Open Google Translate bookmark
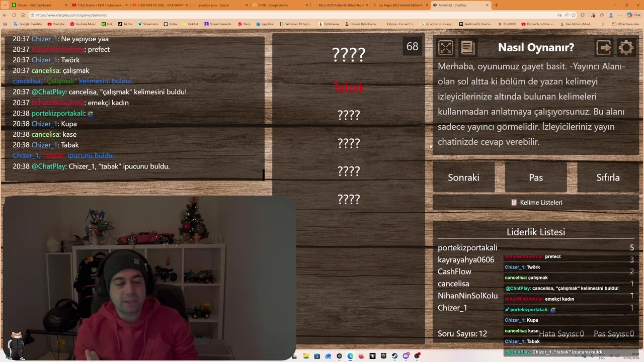Viewport: 644px width, 362px height. pos(28,24)
